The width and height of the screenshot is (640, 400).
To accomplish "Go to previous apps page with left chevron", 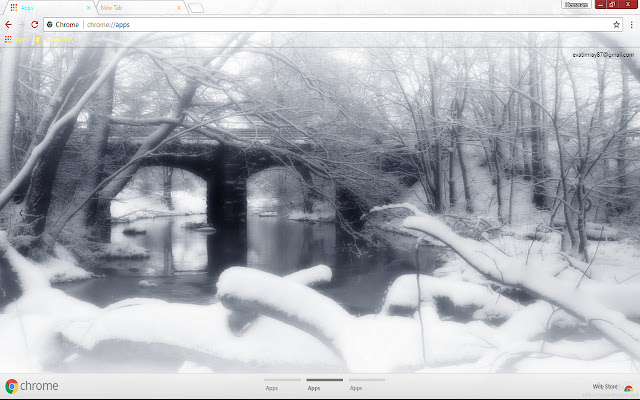I will click(x=21, y=213).
